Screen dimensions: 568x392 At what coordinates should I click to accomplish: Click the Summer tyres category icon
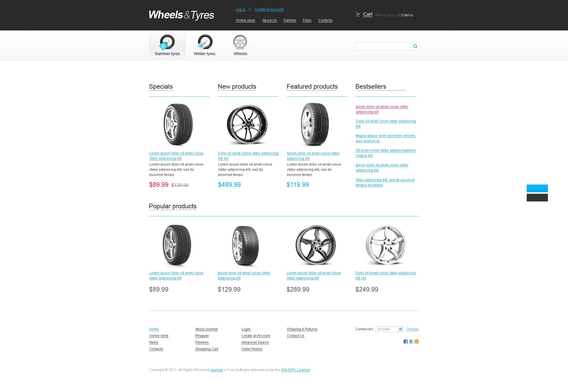click(167, 42)
